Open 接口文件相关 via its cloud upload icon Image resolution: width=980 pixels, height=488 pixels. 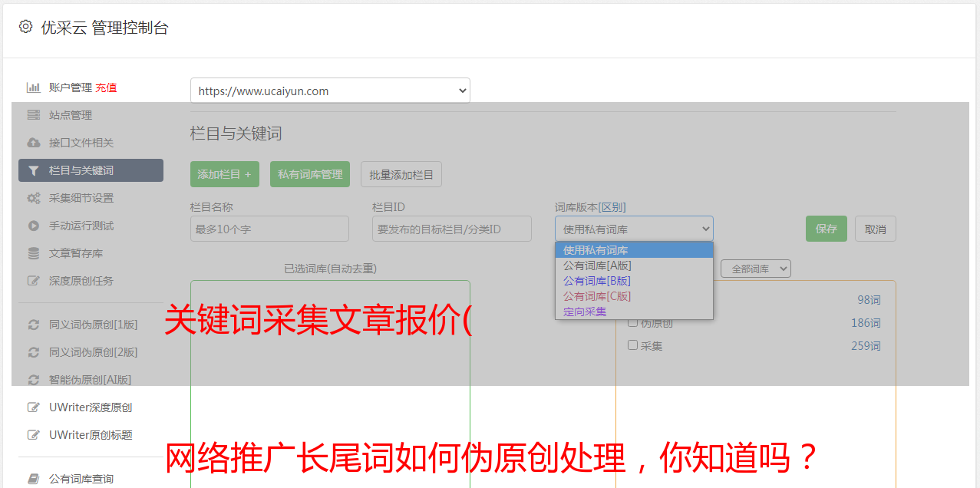click(x=34, y=143)
